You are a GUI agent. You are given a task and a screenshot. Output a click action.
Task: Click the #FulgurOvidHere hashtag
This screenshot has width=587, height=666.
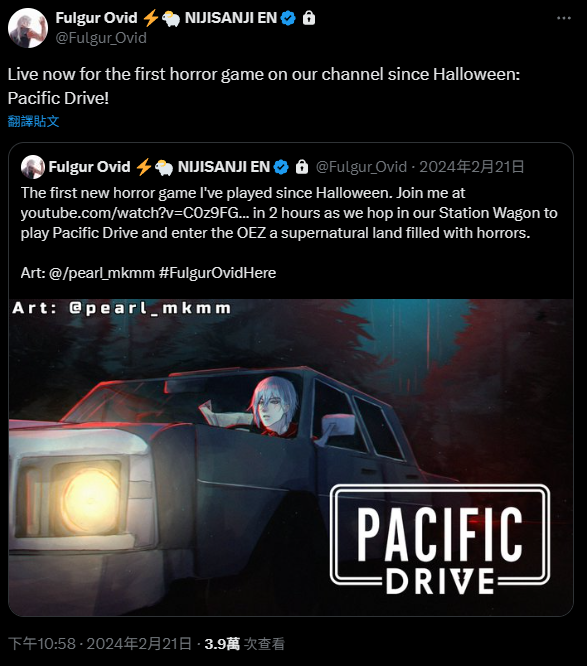pyautogui.click(x=217, y=273)
